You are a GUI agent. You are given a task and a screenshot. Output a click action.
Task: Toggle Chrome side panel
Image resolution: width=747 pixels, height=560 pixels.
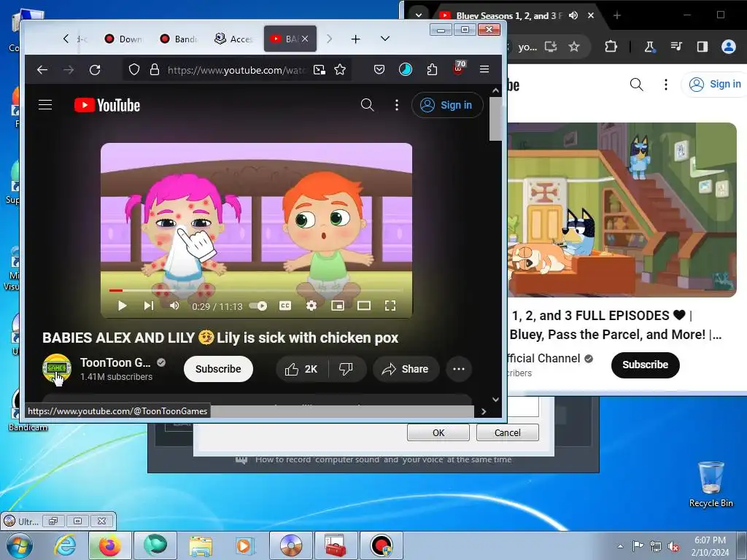point(703,46)
